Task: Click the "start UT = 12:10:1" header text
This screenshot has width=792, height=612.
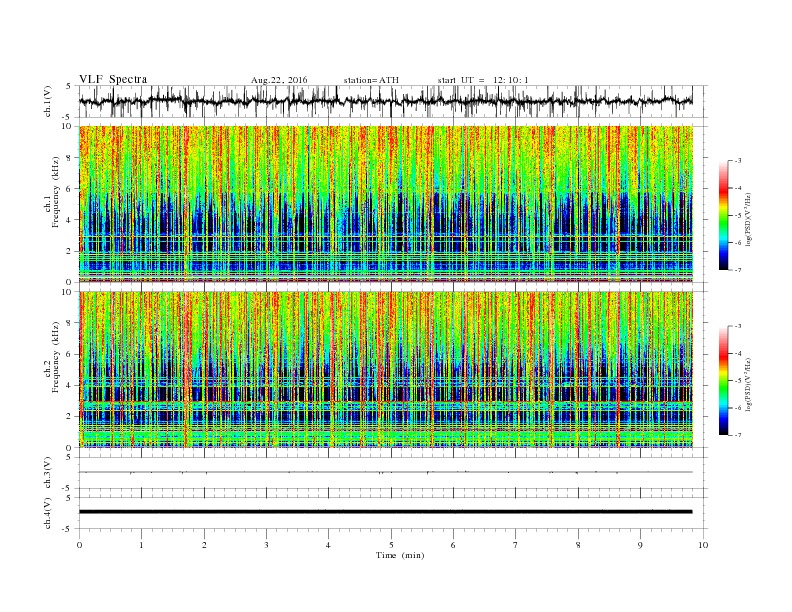Action: point(483,80)
